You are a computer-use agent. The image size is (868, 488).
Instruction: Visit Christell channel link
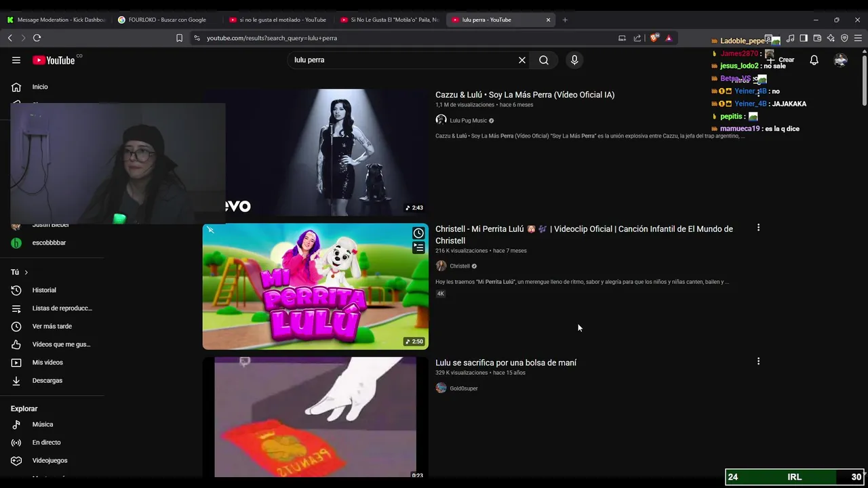click(460, 266)
